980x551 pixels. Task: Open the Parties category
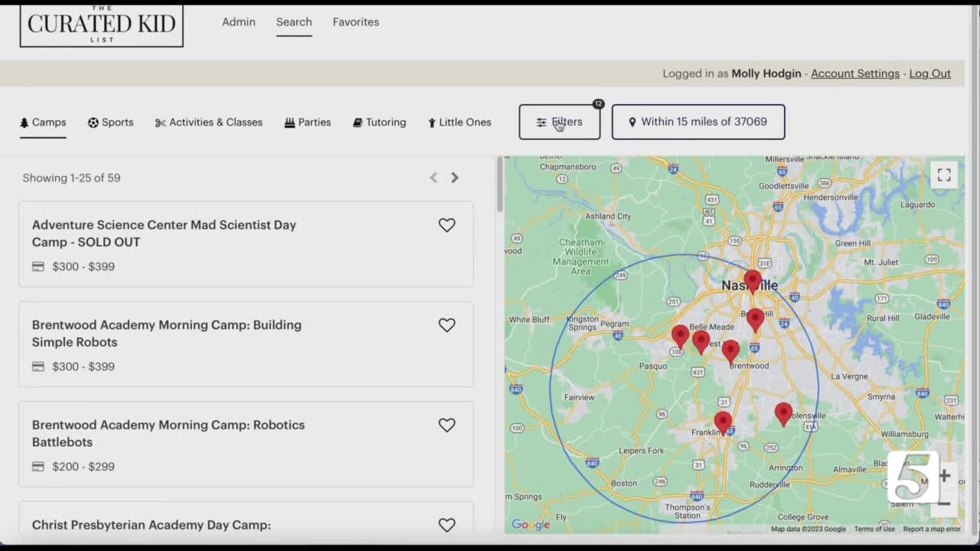click(x=307, y=122)
